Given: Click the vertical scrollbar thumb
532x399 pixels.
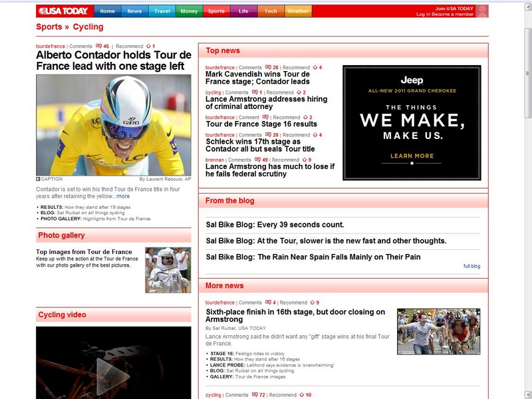Looking at the screenshot, I should point(527,73).
